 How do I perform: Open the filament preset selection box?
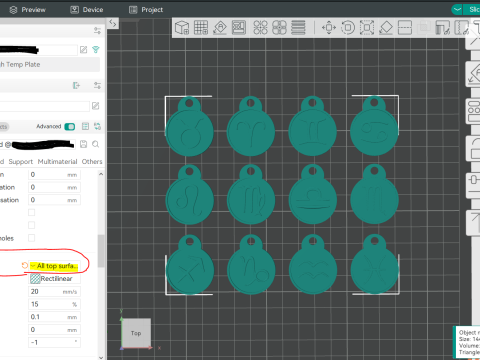click(x=45, y=106)
